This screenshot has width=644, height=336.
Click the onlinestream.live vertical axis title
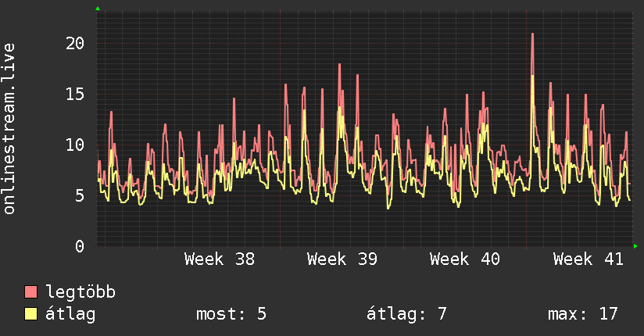pos(9,129)
